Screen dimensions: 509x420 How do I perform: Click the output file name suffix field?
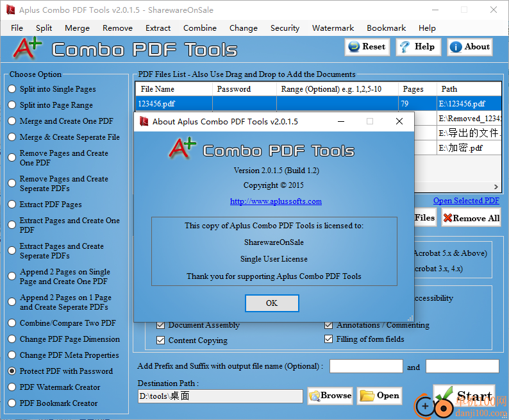[462, 366]
